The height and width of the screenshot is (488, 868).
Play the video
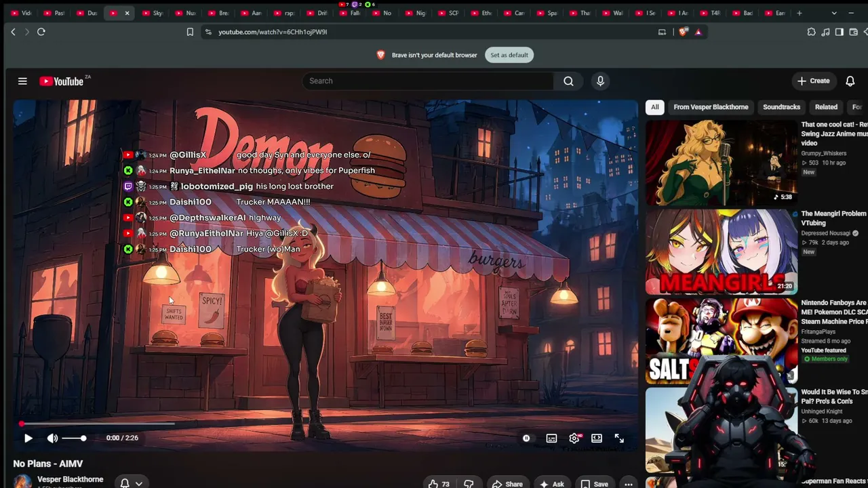tap(28, 439)
